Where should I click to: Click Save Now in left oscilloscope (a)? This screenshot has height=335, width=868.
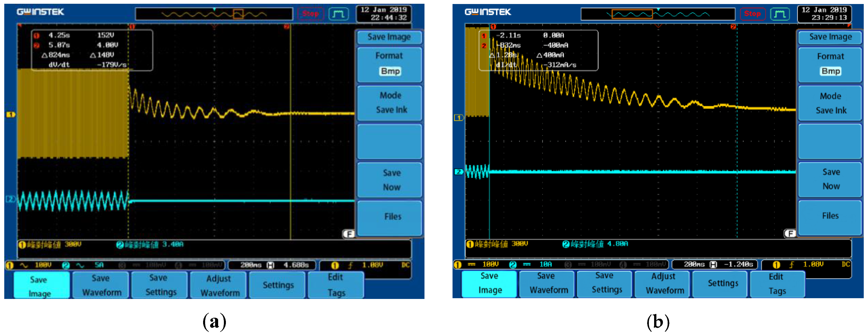[389, 180]
